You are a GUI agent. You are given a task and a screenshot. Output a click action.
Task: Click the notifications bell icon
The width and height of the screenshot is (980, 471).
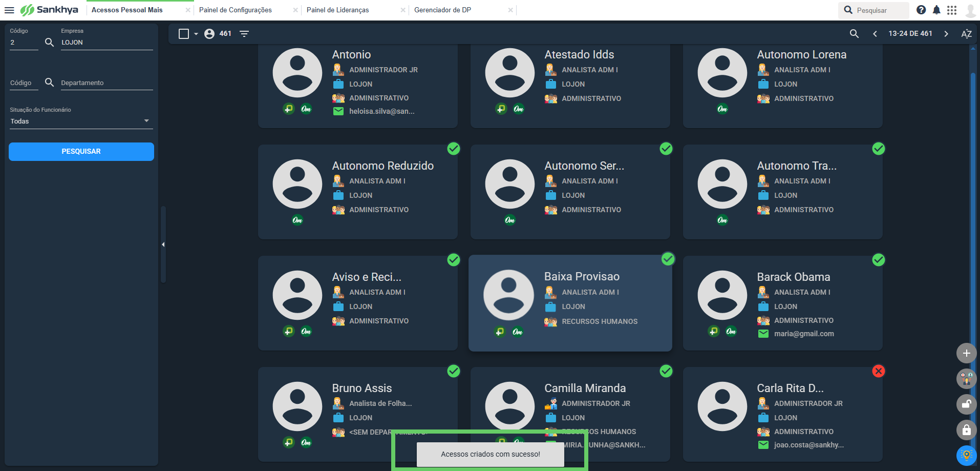[x=936, y=10]
